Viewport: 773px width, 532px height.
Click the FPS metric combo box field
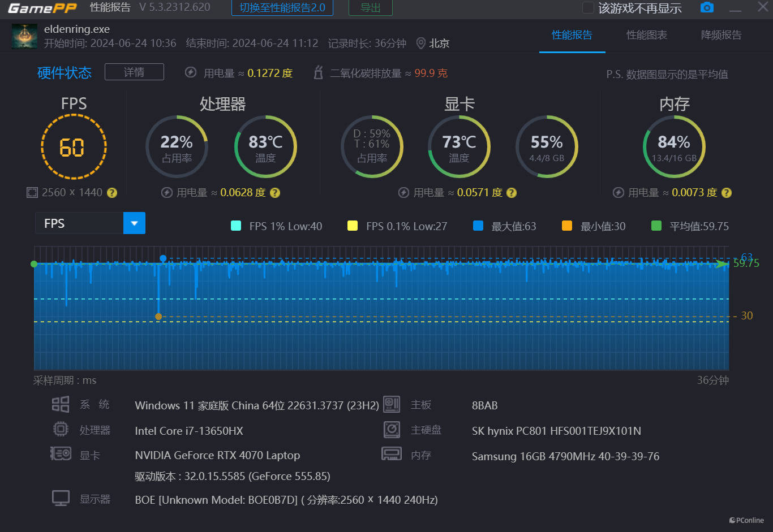pyautogui.click(x=79, y=223)
